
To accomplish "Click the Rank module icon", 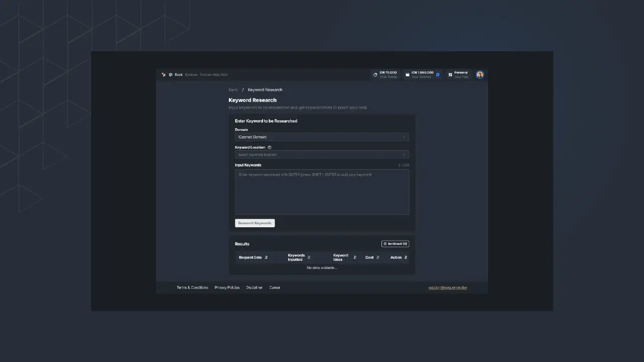I will pos(171,74).
